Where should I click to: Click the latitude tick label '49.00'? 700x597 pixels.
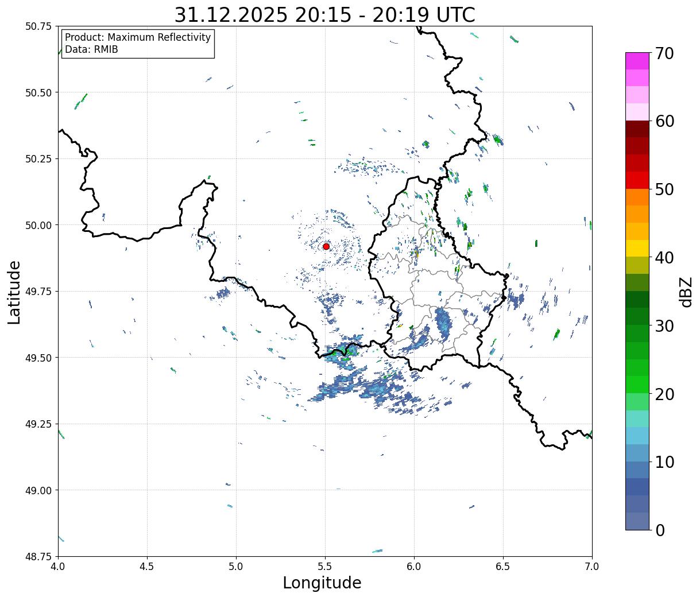(x=39, y=490)
